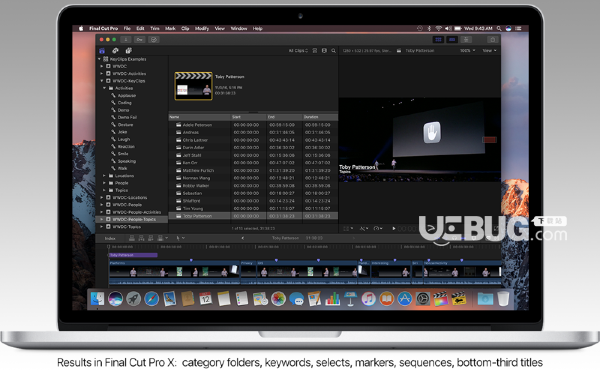This screenshot has height=375, width=600.
Task: Click the Spotlight search icon in menu bar
Action: [x=499, y=28]
